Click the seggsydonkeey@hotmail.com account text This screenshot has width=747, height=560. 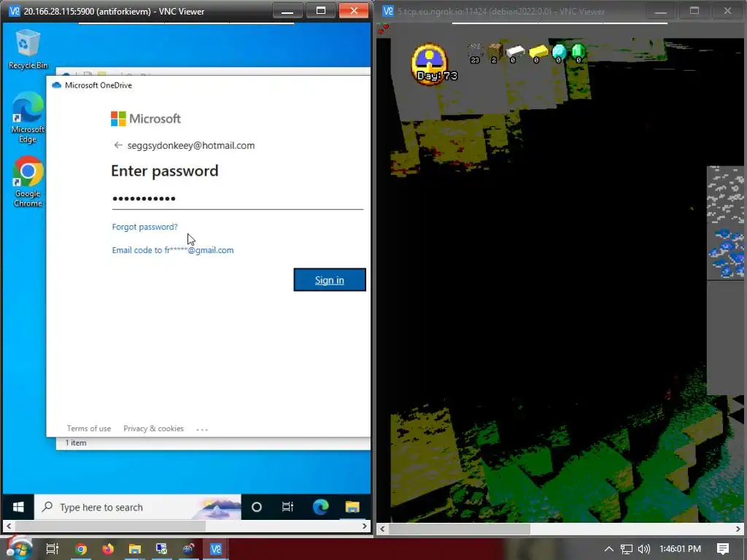[191, 145]
